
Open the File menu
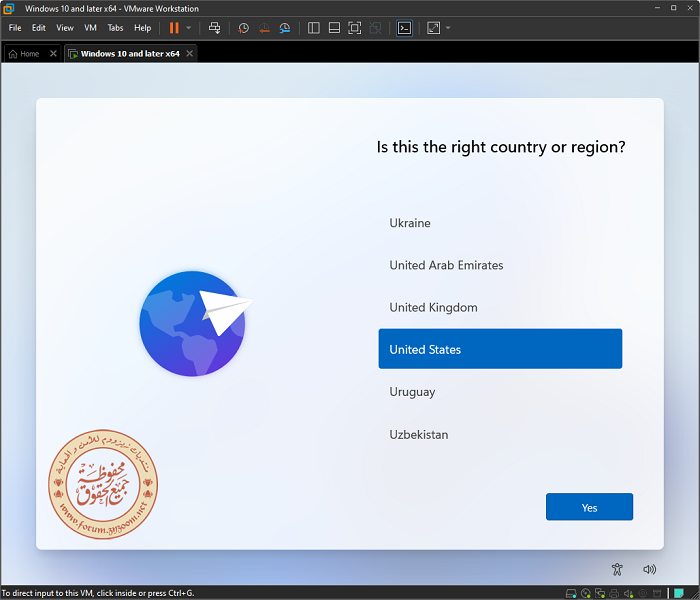tap(15, 28)
